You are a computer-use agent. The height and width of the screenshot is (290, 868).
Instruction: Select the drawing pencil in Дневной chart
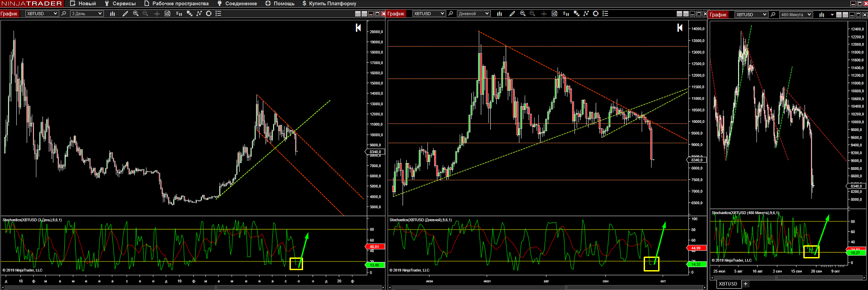pyautogui.click(x=512, y=14)
